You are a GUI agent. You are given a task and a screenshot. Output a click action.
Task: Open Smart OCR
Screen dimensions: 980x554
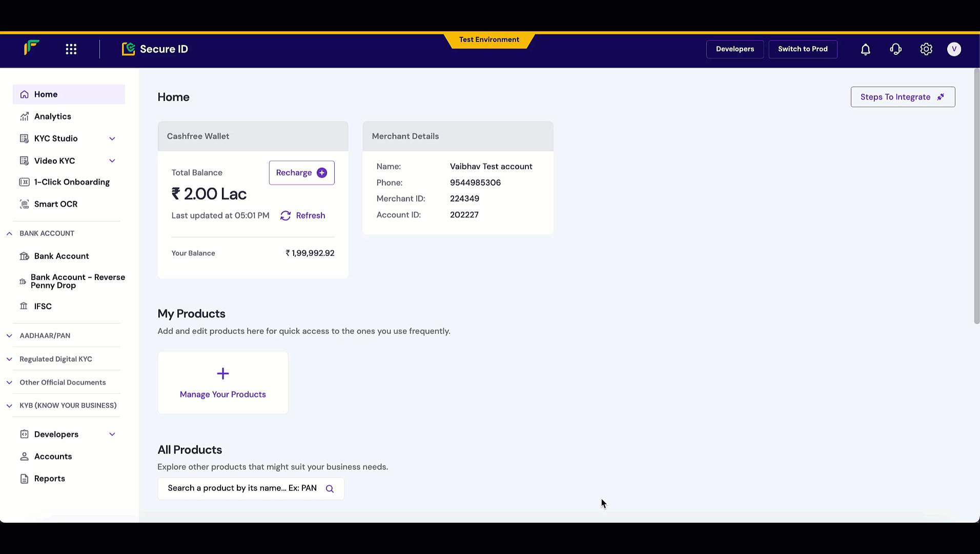(69, 204)
